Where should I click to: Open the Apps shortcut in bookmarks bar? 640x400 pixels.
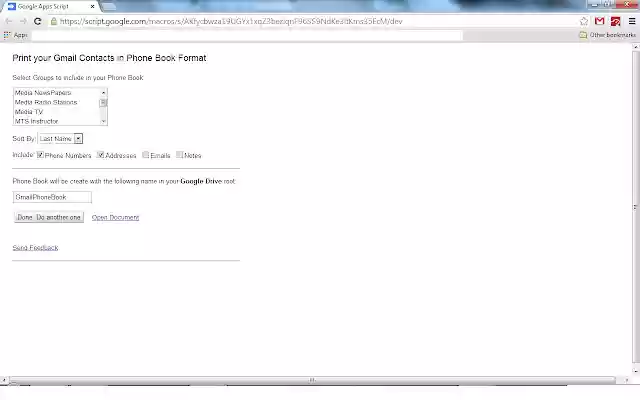tap(16, 35)
